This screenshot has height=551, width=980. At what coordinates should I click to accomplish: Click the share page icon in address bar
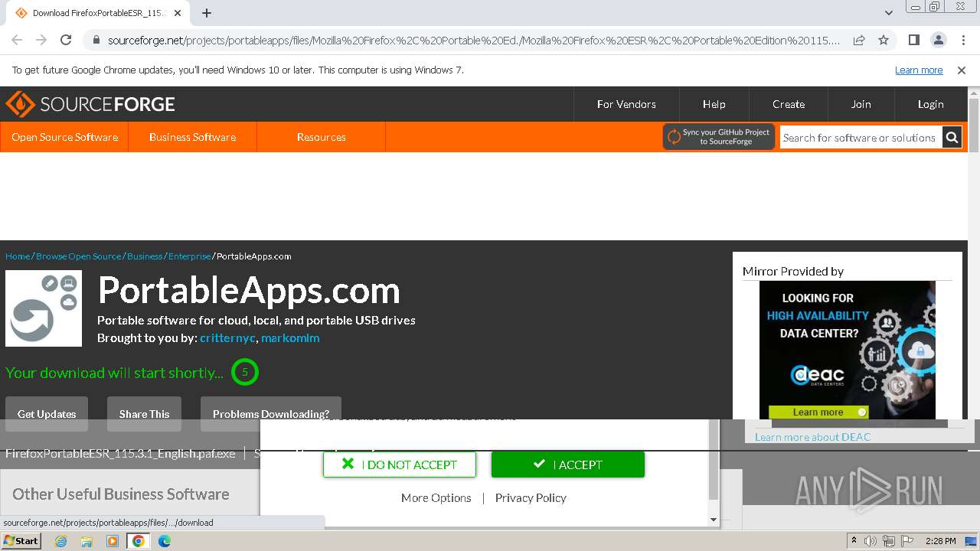[859, 40]
